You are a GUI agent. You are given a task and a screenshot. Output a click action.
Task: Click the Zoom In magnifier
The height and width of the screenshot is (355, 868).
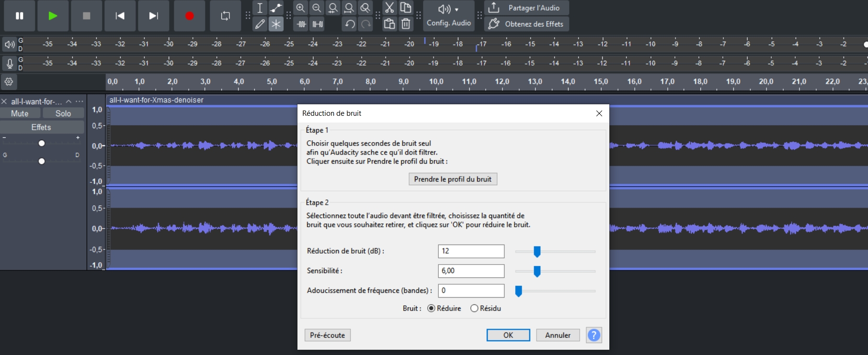pyautogui.click(x=300, y=8)
